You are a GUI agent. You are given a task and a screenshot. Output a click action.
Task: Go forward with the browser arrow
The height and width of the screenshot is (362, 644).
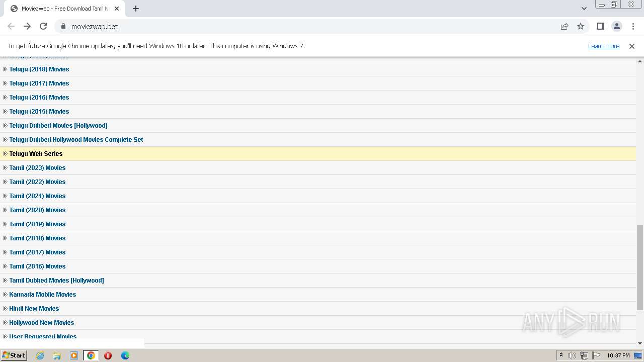(27, 26)
